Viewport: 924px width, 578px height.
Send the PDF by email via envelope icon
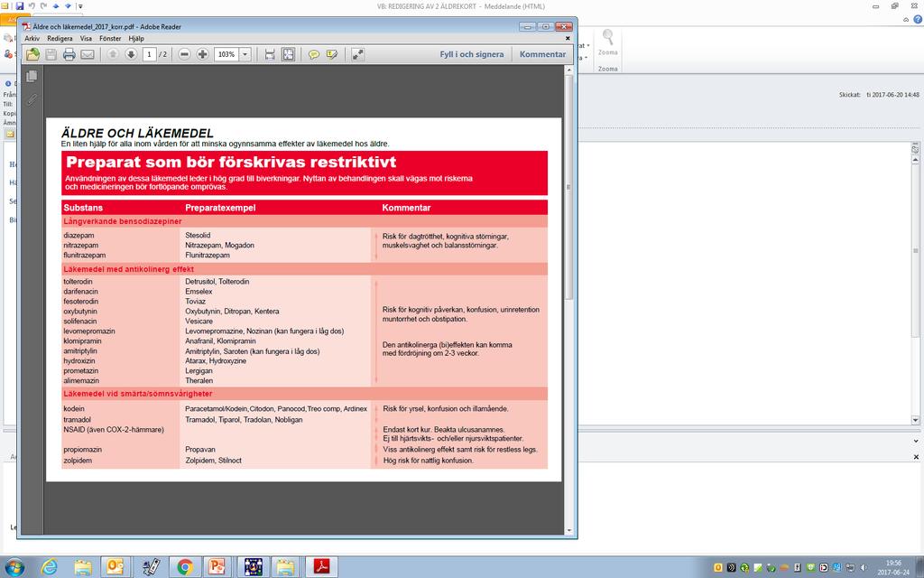click(88, 54)
